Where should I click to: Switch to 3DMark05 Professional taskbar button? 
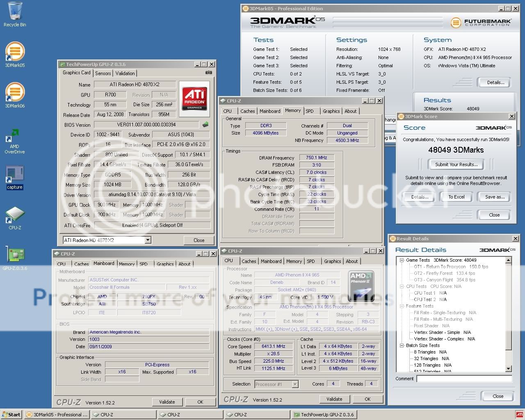point(57,415)
